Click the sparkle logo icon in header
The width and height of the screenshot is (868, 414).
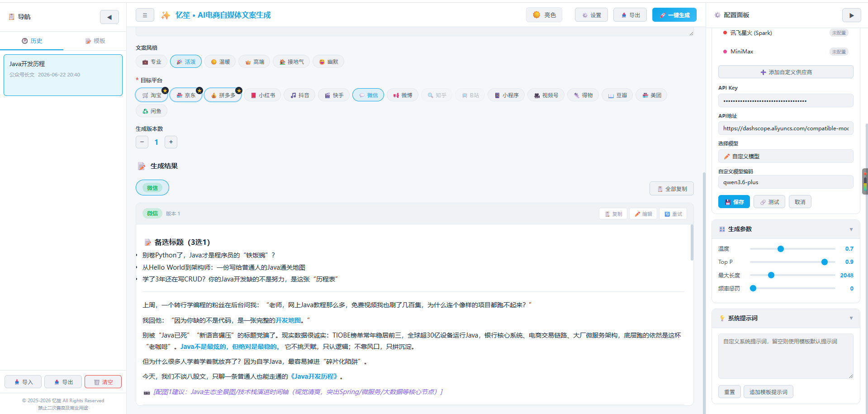point(166,15)
